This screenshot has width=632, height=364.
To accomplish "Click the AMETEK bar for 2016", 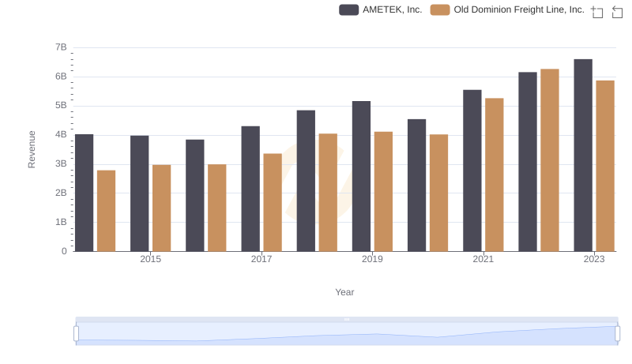I will 195,196.
